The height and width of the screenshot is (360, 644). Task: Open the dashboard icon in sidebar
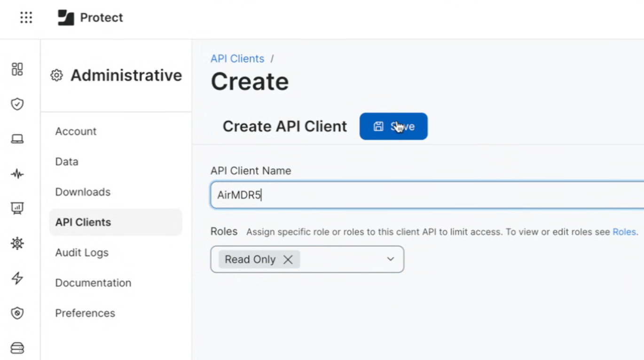(x=17, y=69)
